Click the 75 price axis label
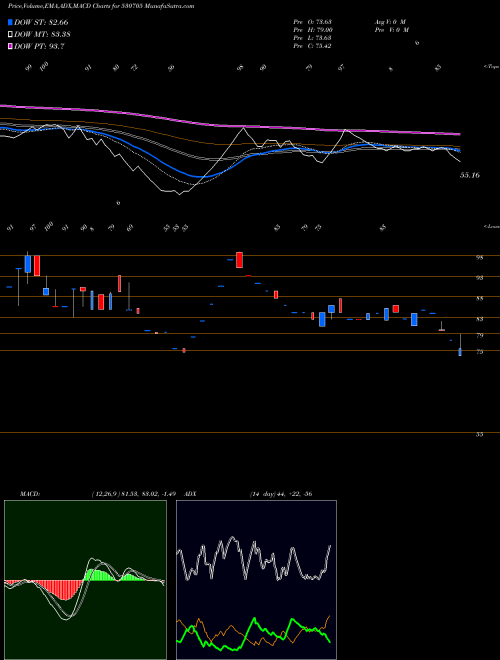 tap(479, 352)
